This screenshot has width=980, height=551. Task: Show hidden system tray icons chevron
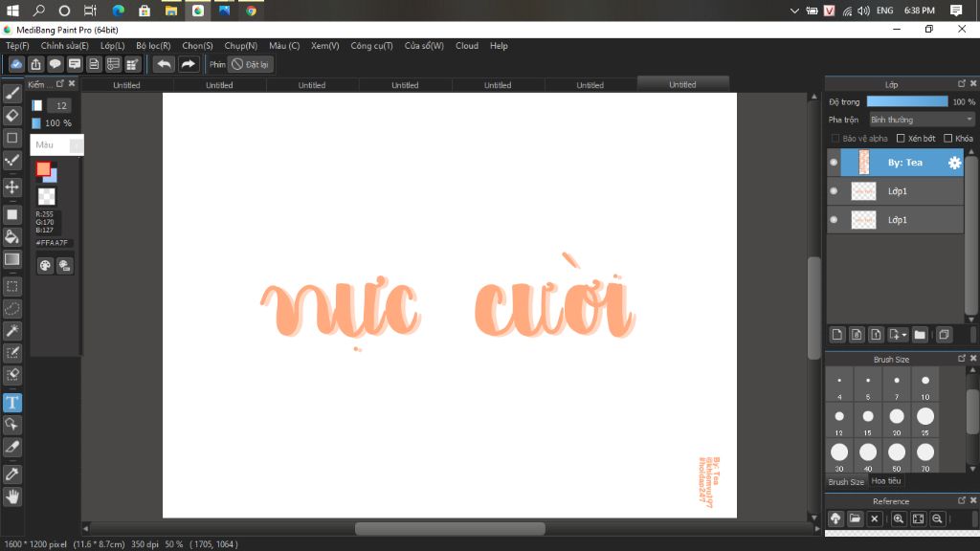[794, 11]
